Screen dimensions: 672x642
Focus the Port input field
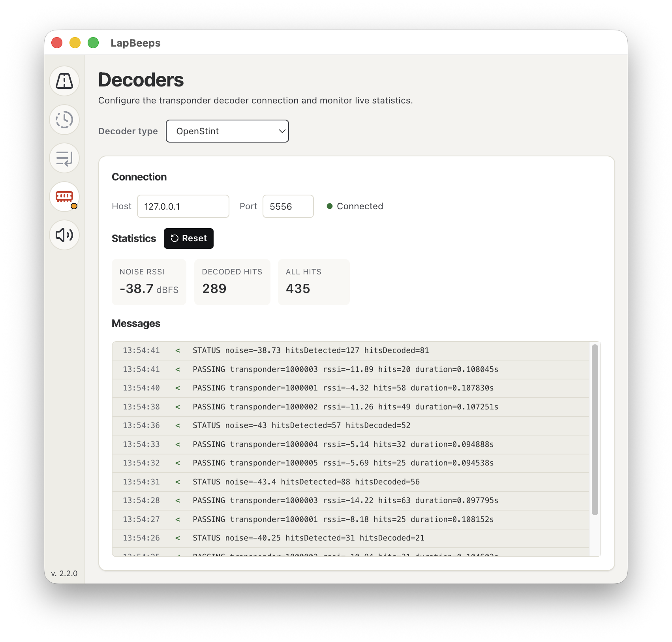tap(288, 206)
